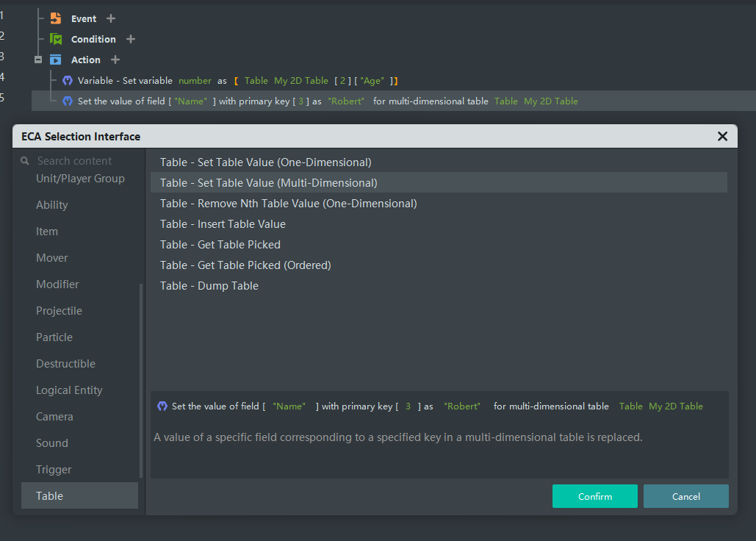Click the action icon in description preview
The width and height of the screenshot is (756, 541).
(162, 406)
